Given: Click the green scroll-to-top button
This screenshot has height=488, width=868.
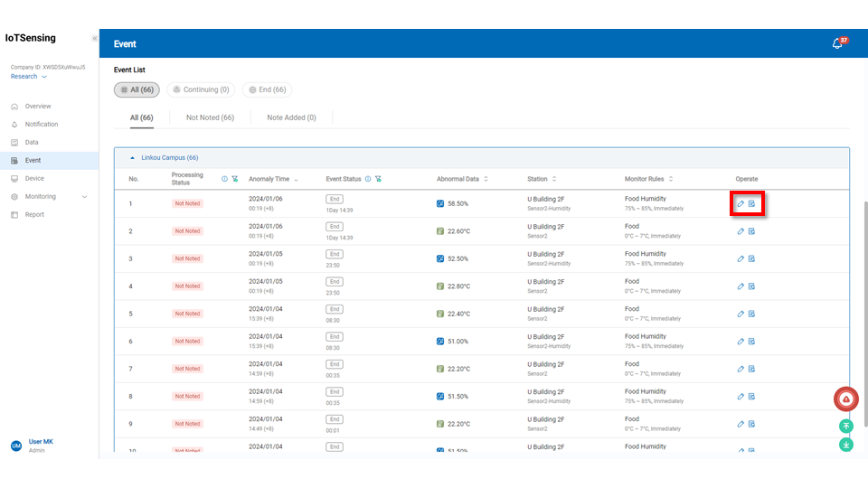Looking at the screenshot, I should [x=846, y=426].
